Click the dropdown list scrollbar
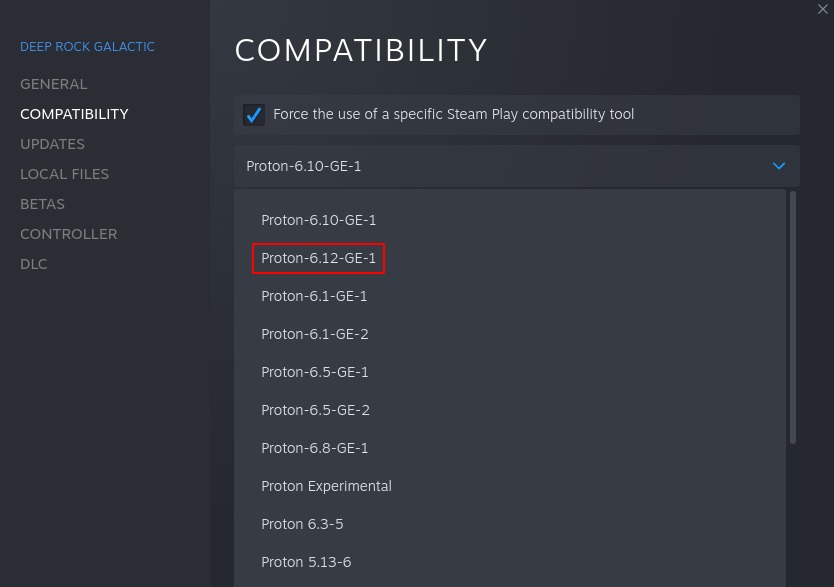Image resolution: width=834 pixels, height=587 pixels. click(x=793, y=316)
